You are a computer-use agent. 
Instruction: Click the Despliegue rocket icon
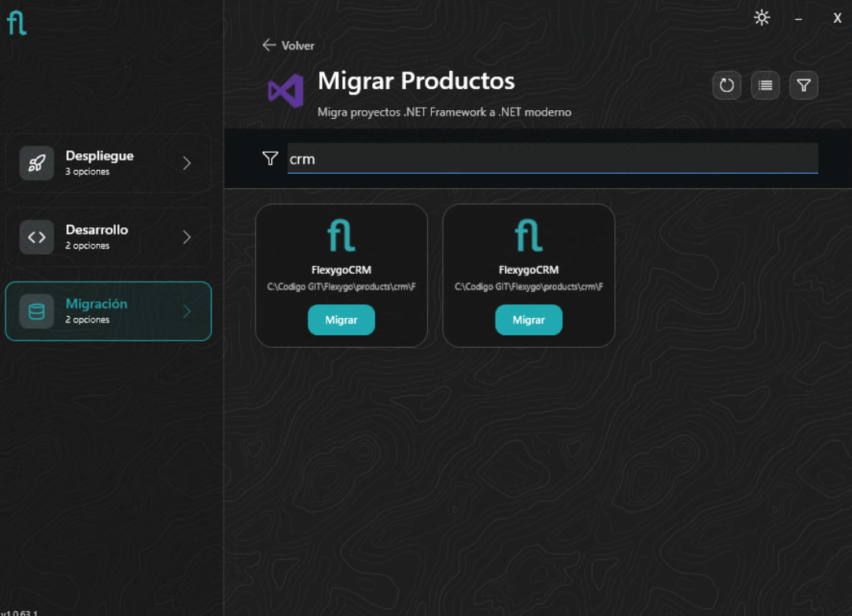[x=37, y=163]
